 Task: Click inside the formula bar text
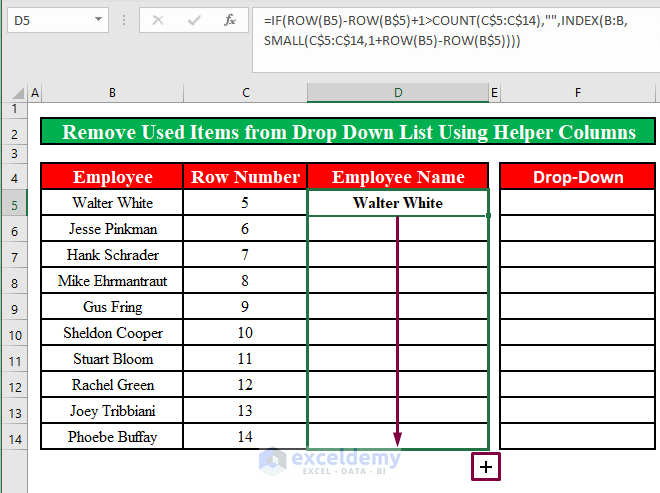(446, 30)
